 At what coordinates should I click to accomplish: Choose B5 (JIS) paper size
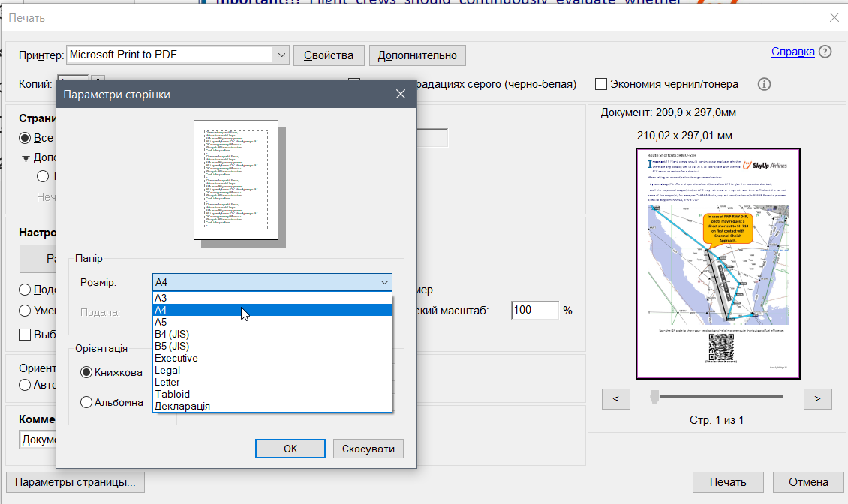pos(272,346)
